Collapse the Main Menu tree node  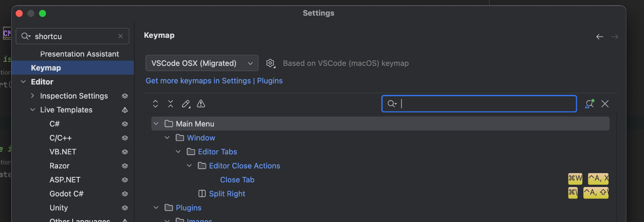point(156,124)
